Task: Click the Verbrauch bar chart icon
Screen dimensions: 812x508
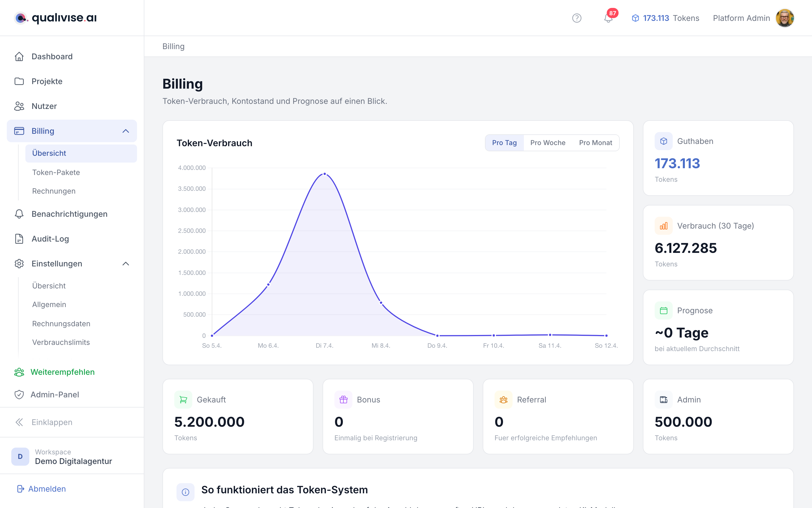Action: (663, 226)
